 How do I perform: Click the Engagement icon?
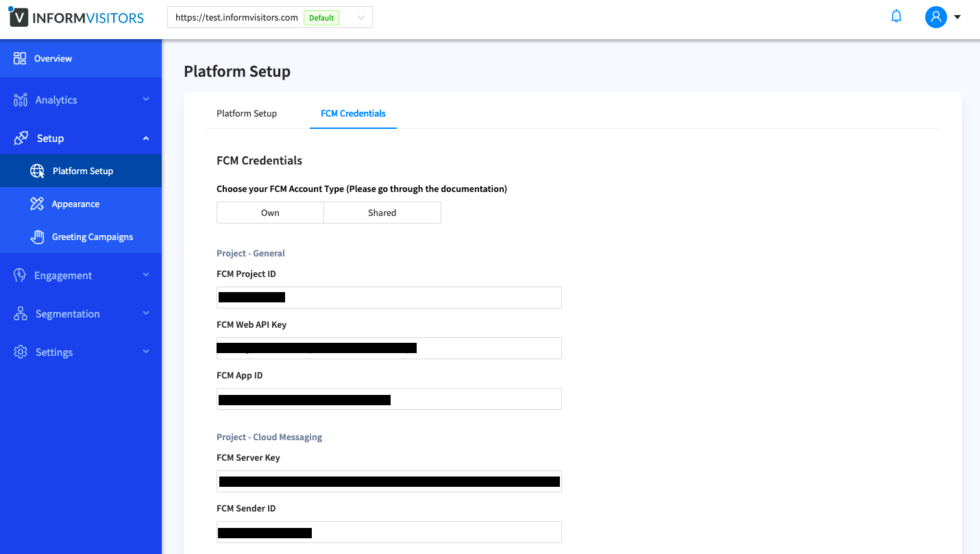21,275
